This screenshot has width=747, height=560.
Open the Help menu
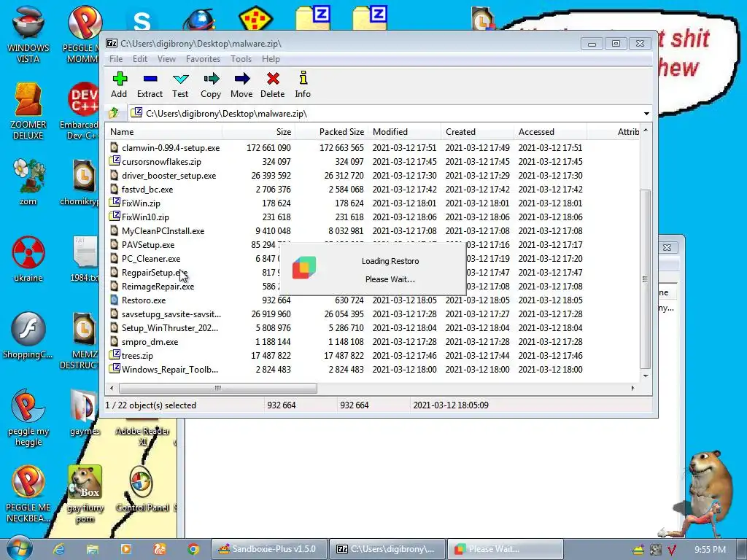(271, 59)
